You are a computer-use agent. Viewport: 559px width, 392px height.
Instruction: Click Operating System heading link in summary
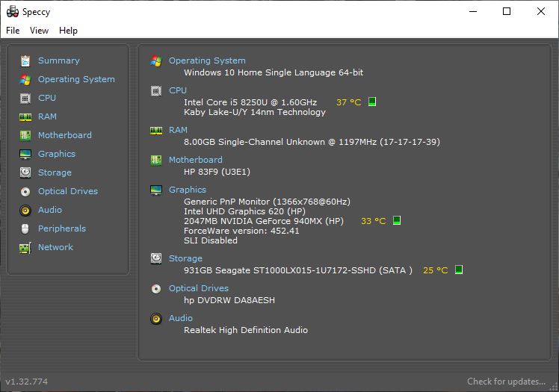(x=207, y=60)
